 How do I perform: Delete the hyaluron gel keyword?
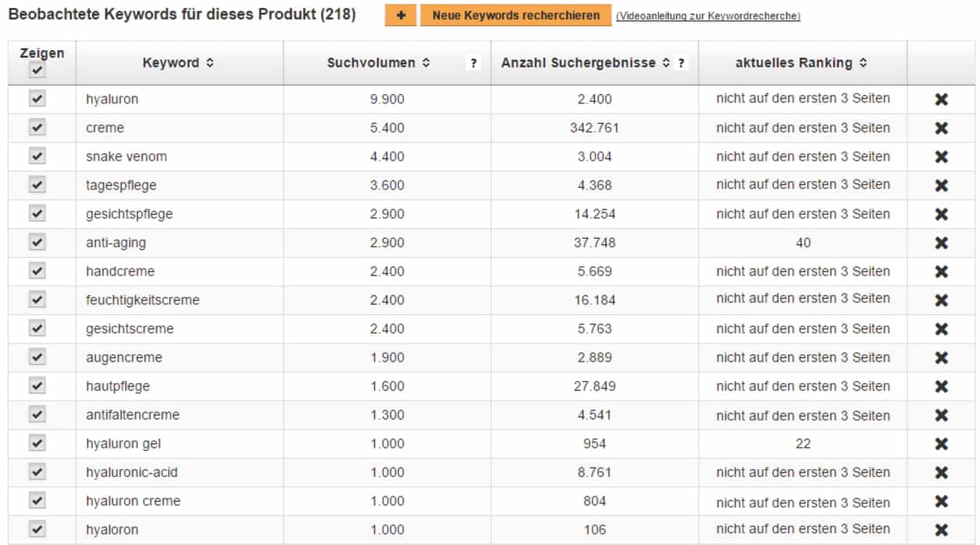coord(941,444)
